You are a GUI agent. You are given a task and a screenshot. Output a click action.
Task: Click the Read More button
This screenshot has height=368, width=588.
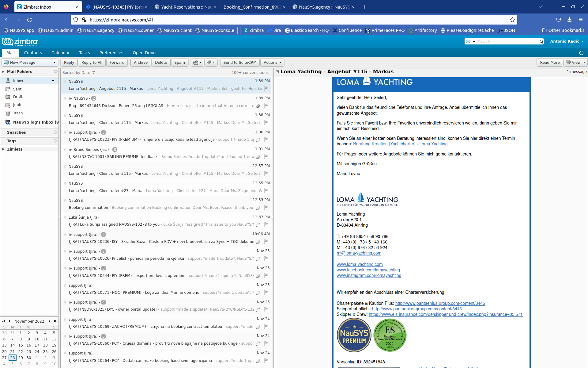pyautogui.click(x=550, y=62)
